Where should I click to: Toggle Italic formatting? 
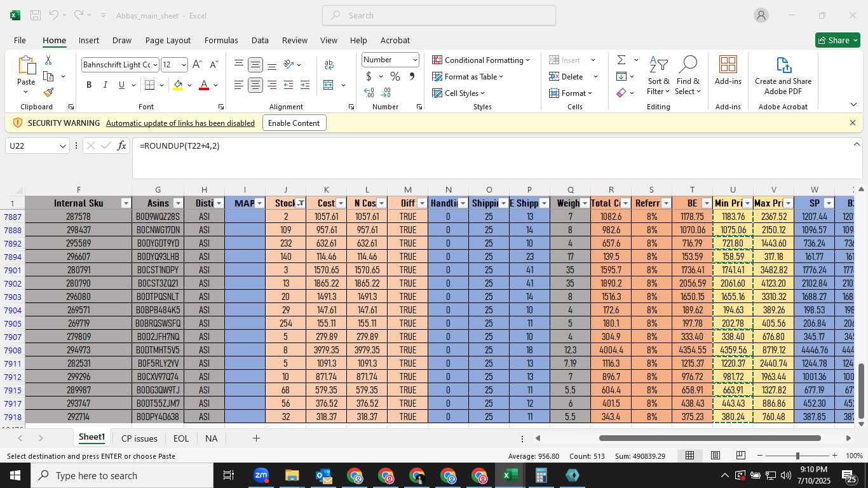[105, 85]
